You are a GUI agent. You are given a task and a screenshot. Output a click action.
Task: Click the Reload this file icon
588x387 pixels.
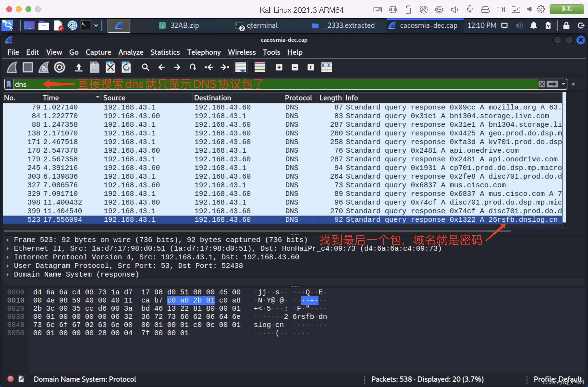tap(126, 67)
